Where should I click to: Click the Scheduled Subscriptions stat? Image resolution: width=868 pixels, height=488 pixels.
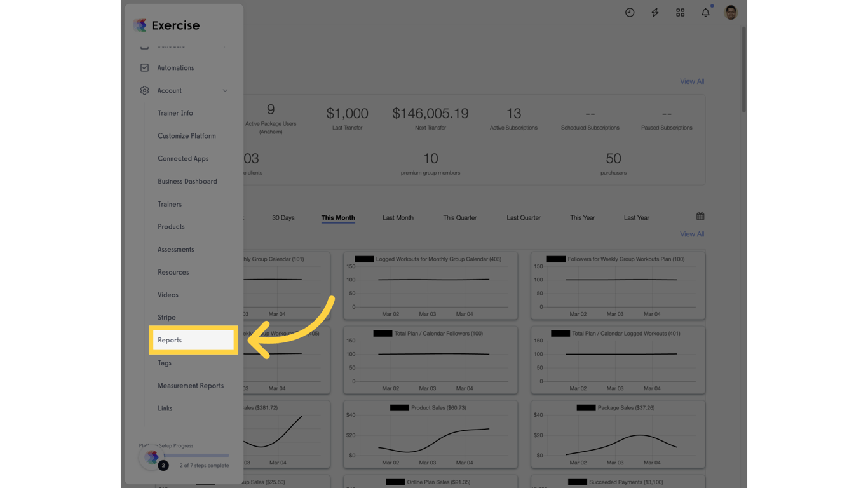click(x=590, y=119)
